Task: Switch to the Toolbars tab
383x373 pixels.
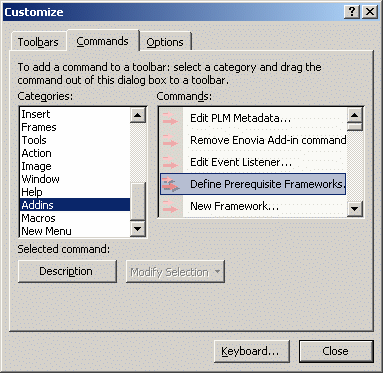Action: pos(38,42)
